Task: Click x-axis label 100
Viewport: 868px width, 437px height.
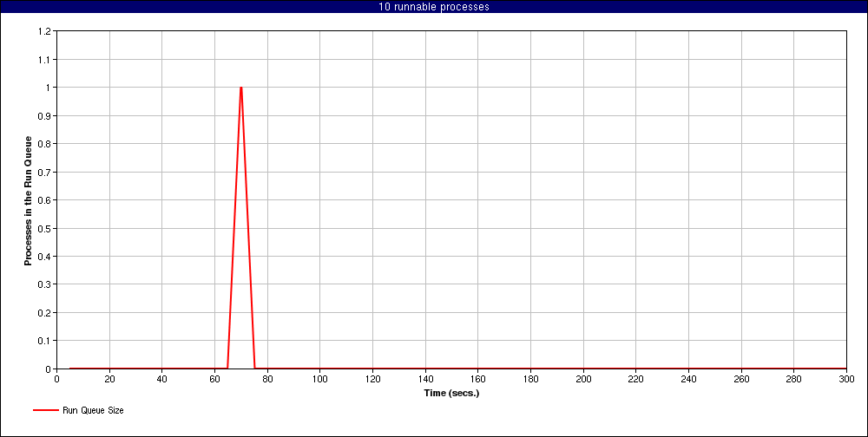Action: (320, 379)
